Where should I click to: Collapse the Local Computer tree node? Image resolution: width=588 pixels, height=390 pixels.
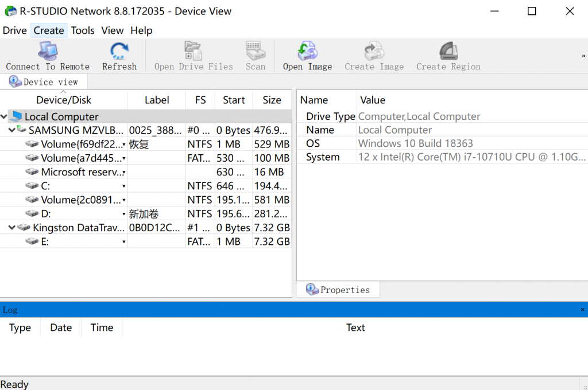[x=4, y=116]
